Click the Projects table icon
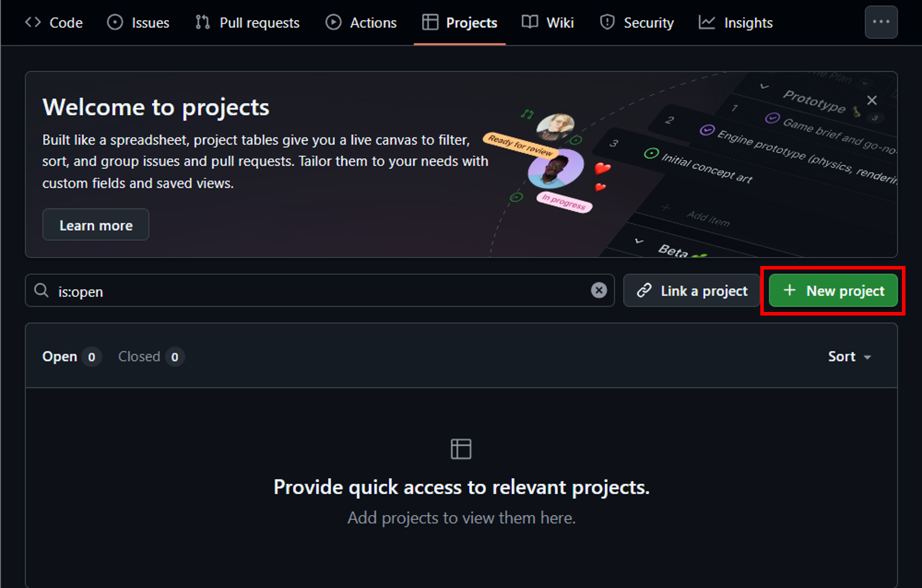922x588 pixels. pos(430,22)
